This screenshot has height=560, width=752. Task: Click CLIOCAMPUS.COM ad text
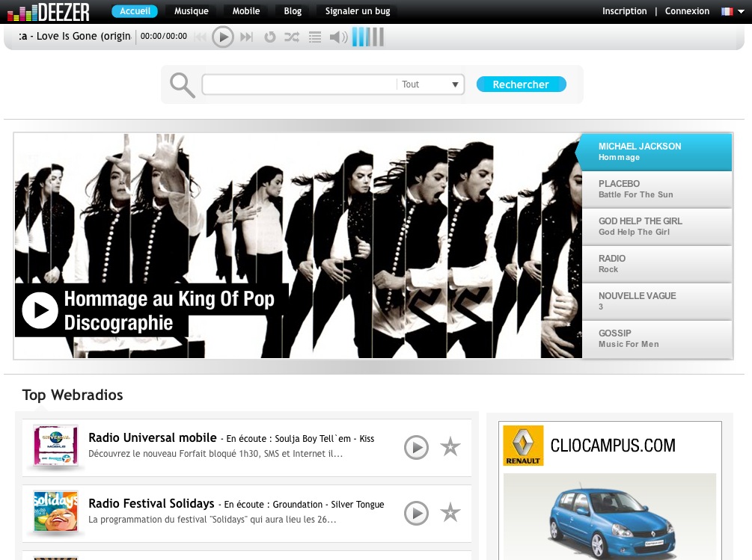pos(613,446)
